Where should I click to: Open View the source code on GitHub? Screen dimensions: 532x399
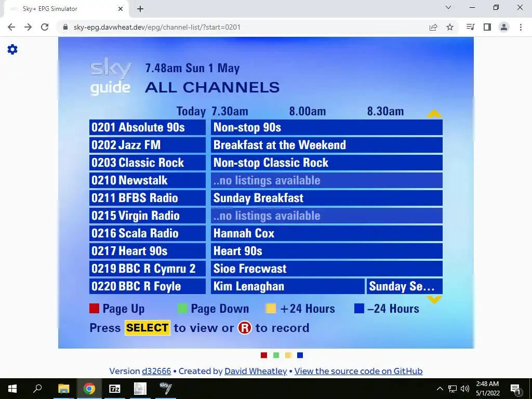pyautogui.click(x=358, y=371)
